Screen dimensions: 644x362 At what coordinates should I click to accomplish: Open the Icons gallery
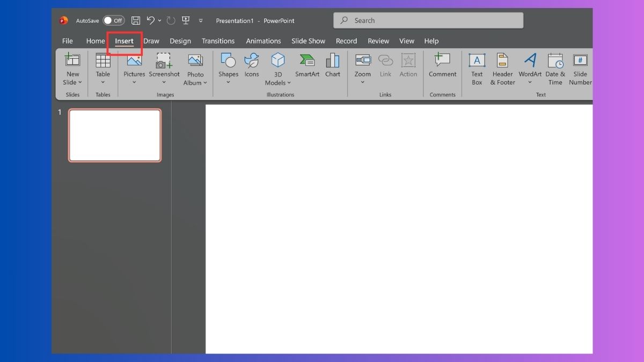(252, 65)
